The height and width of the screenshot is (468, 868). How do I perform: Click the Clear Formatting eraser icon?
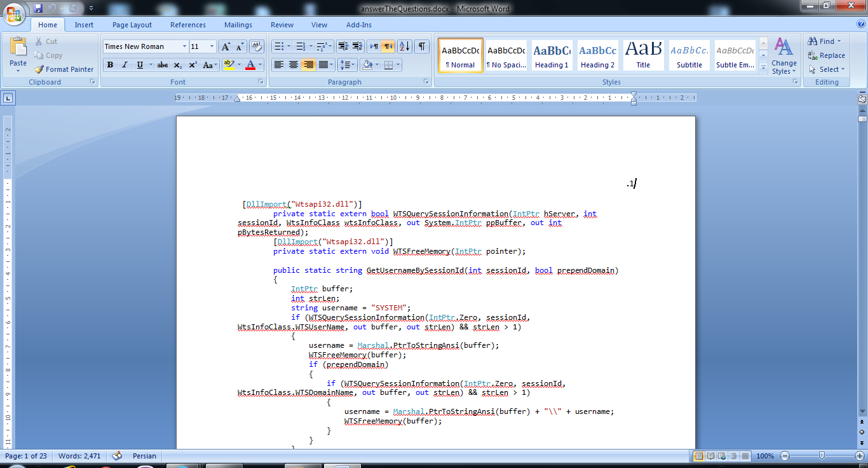click(x=257, y=46)
